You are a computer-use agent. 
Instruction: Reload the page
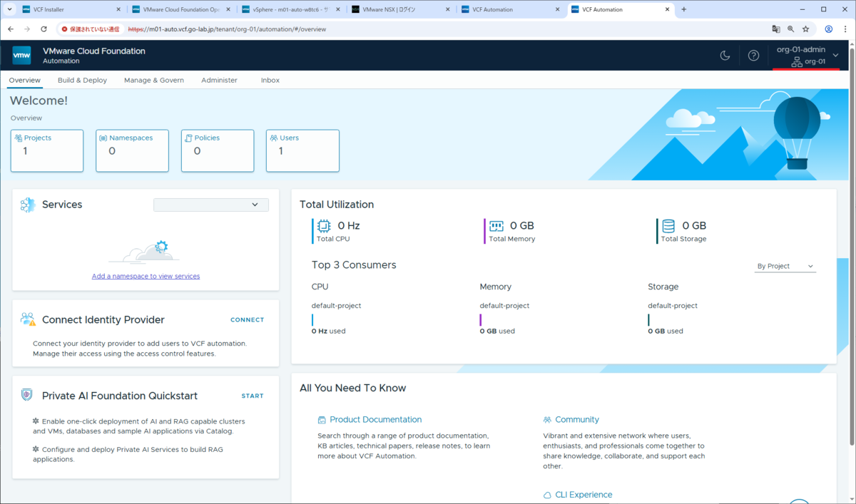coord(44,29)
